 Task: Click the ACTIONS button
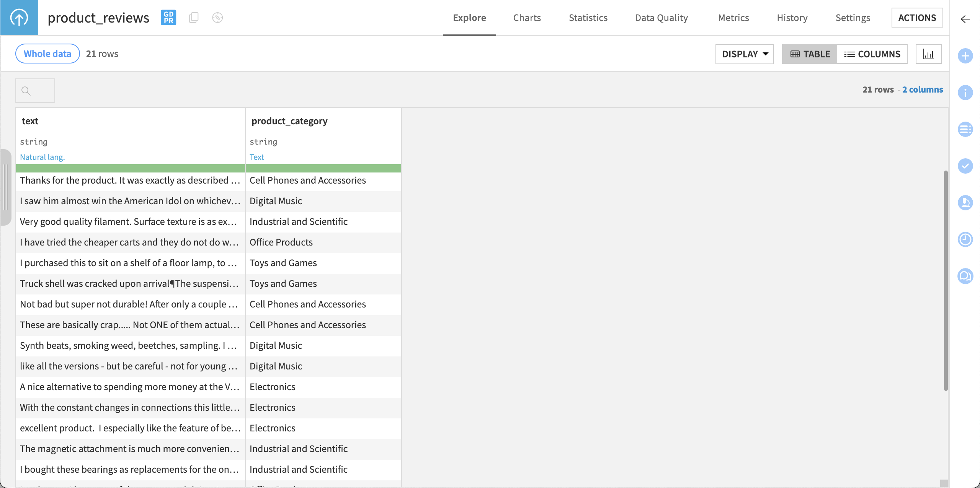[x=918, y=18]
